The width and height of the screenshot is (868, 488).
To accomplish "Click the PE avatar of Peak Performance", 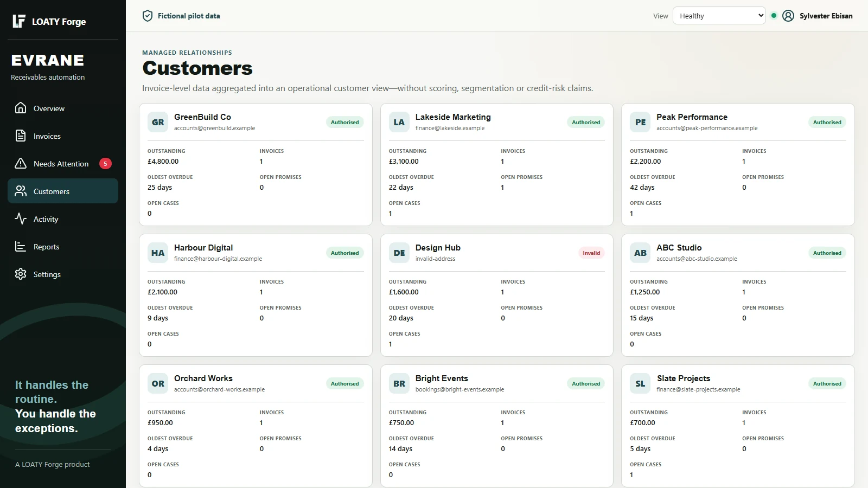I will (640, 122).
